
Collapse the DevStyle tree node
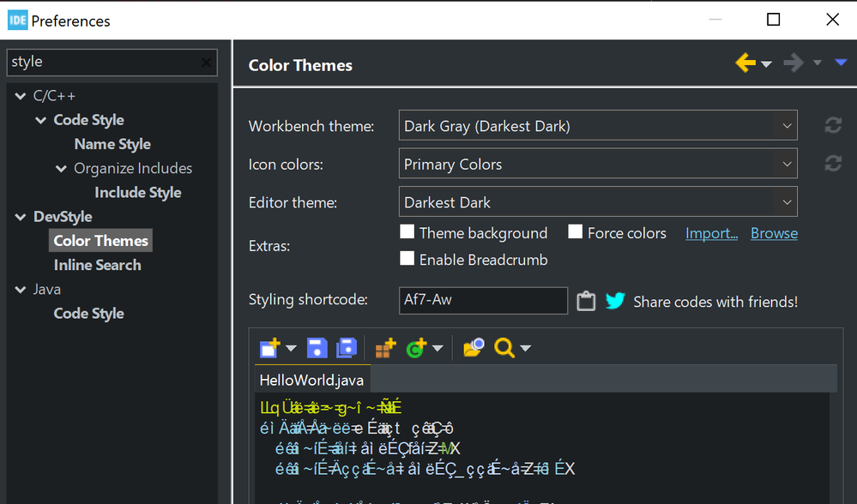[x=21, y=217]
